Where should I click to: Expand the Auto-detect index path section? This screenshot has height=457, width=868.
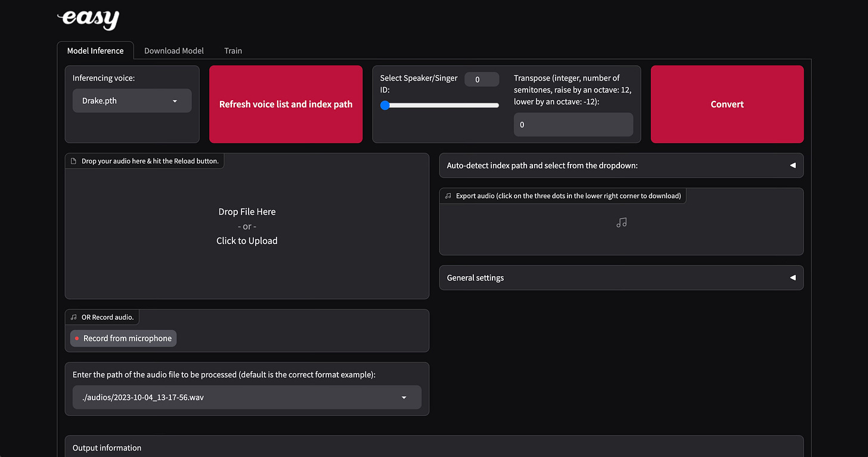[x=792, y=165]
